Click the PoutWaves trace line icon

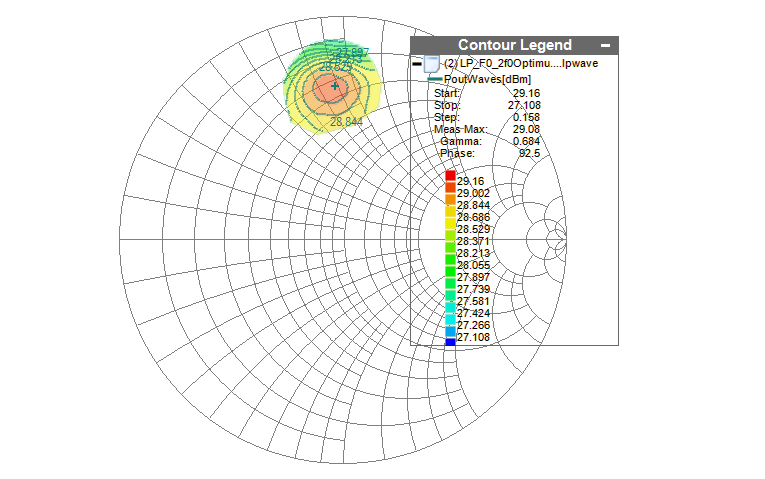pyautogui.click(x=435, y=79)
